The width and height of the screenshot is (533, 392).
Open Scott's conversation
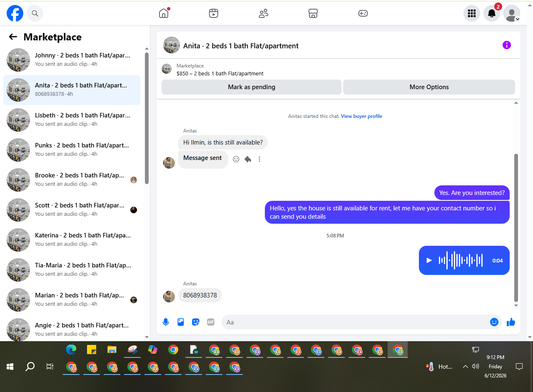[x=72, y=210]
